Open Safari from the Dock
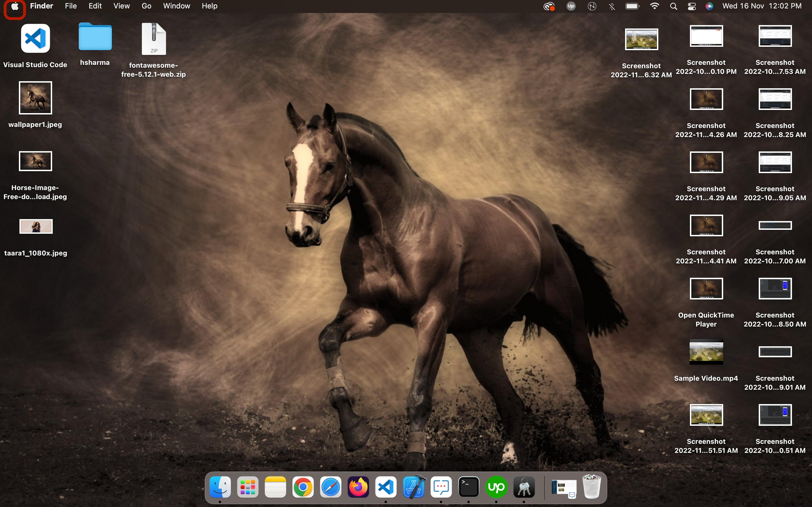 coord(330,487)
